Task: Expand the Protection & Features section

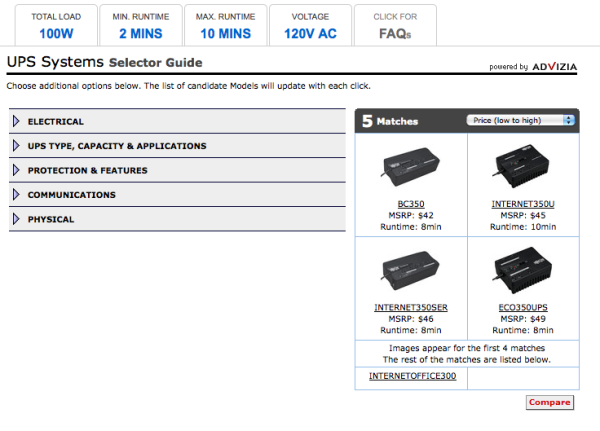Action: pos(87,171)
